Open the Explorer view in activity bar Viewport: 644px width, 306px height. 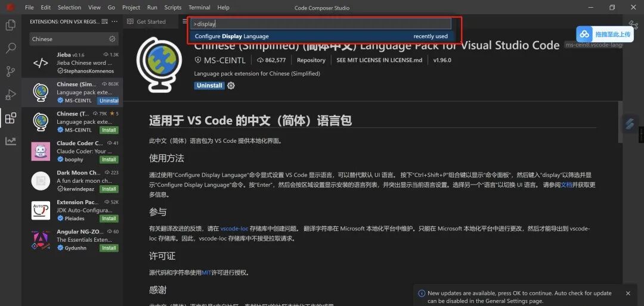coord(10,26)
